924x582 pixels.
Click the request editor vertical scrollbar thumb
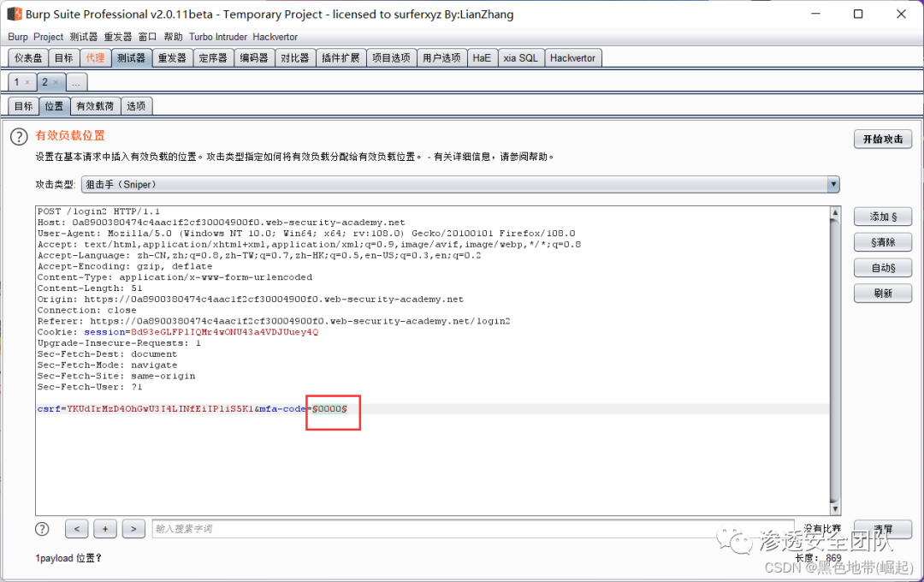[835, 359]
